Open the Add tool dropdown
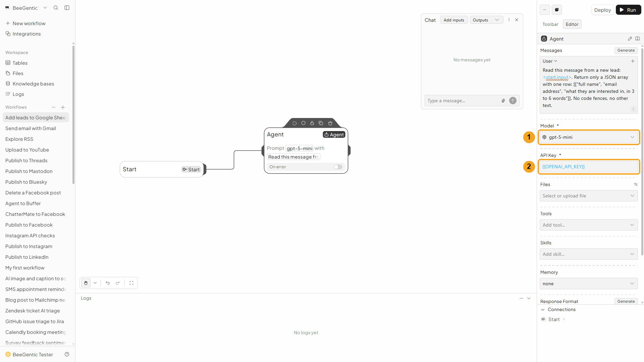The height and width of the screenshot is (362, 644). (589, 225)
